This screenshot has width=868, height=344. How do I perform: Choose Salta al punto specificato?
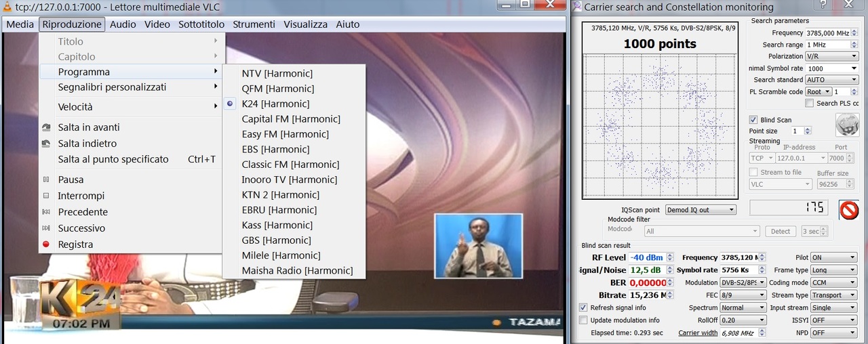pos(130,159)
